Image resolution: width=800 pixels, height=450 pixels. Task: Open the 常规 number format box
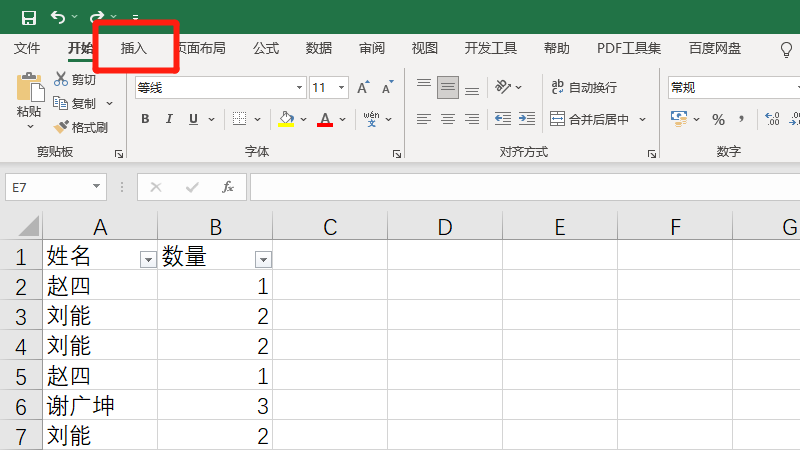tap(734, 88)
